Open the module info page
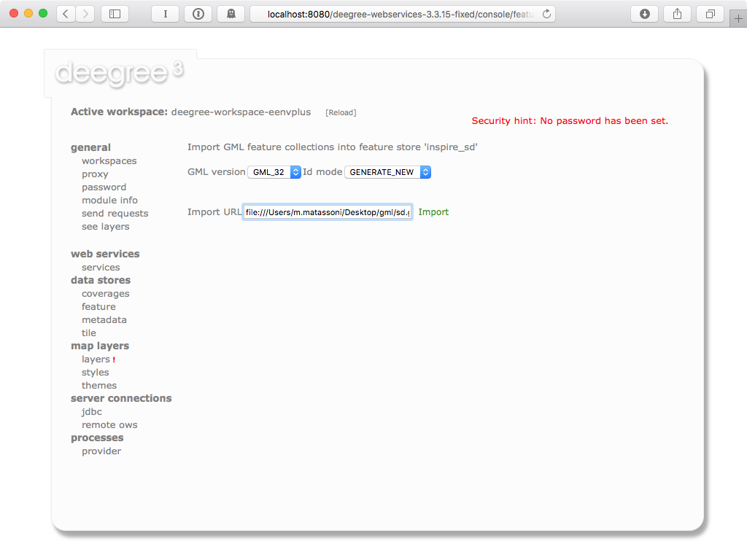Screen dimensions: 747x560 coord(109,201)
